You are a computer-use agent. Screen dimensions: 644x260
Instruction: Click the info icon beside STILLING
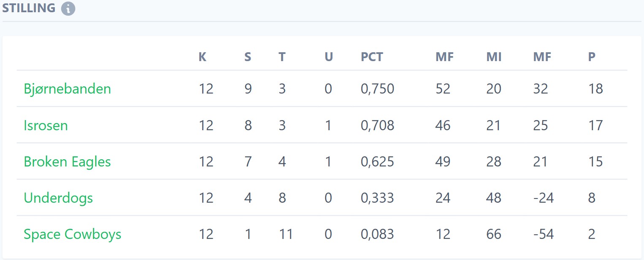click(x=68, y=8)
